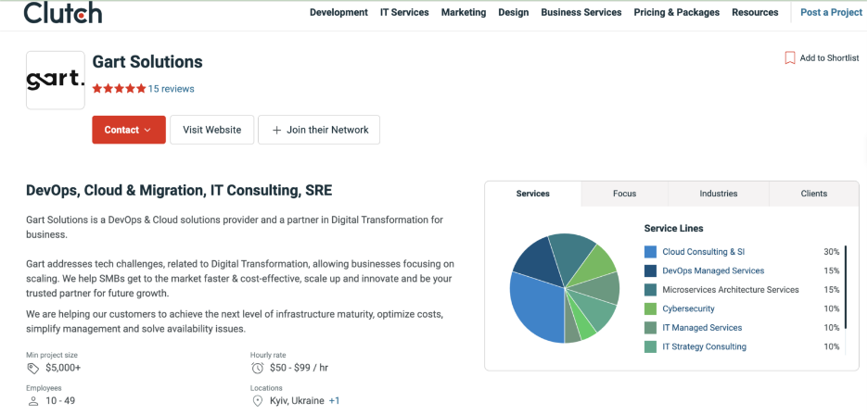
Task: Click the Gart company logo thumbnail
Action: point(56,81)
